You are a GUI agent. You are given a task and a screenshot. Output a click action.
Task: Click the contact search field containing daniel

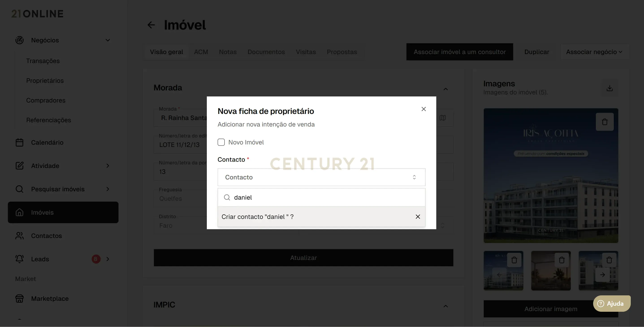coord(321,197)
